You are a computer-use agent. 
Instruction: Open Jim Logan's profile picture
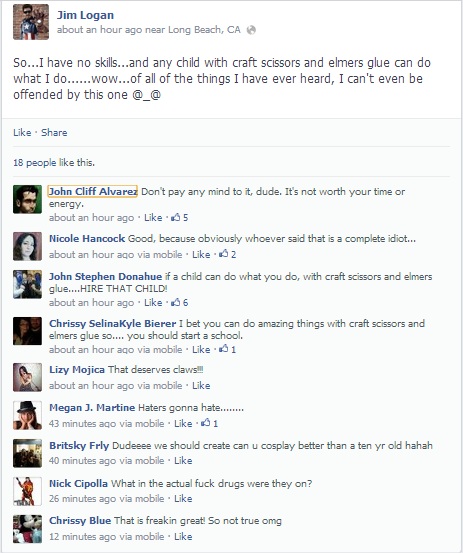31,22
